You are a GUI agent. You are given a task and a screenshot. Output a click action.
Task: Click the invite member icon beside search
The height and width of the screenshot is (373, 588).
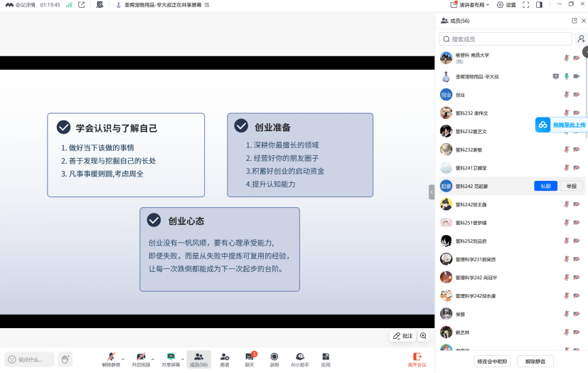[581, 39]
